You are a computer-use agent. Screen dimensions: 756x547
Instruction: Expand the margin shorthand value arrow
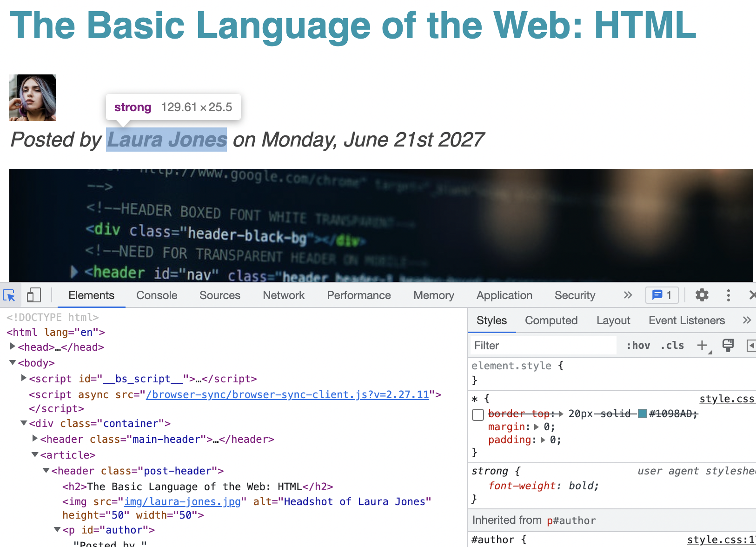coord(537,427)
